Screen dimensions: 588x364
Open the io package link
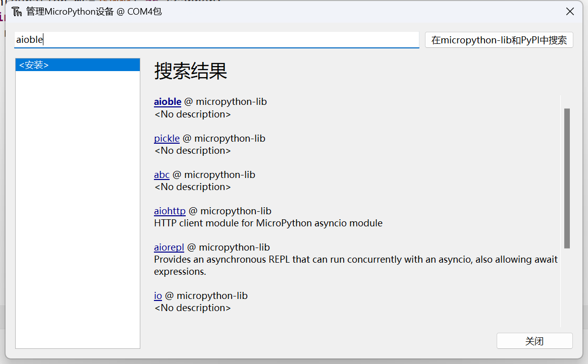click(158, 296)
